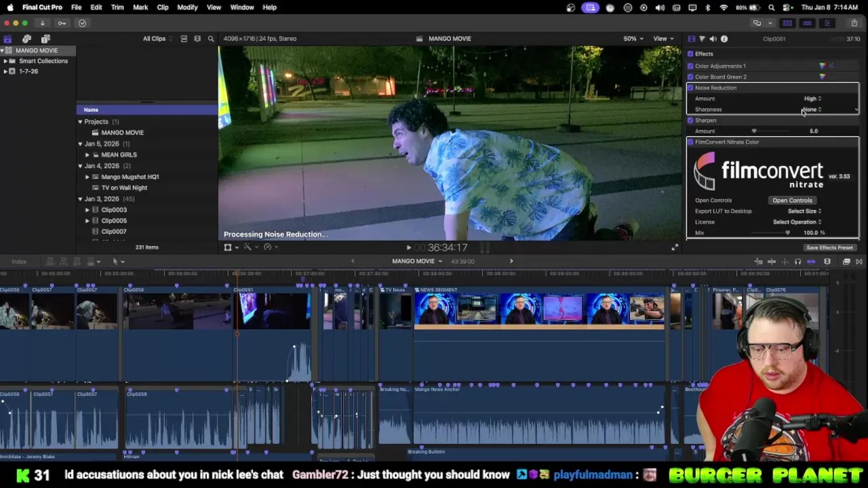Open FilmConvert Select Operation dropdown
This screenshot has height=488, width=868.
[x=797, y=222]
